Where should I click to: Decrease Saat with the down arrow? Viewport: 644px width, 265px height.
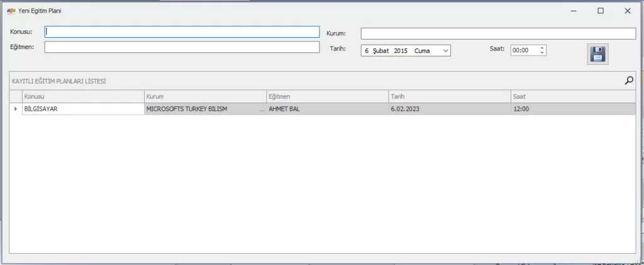pyautogui.click(x=542, y=53)
